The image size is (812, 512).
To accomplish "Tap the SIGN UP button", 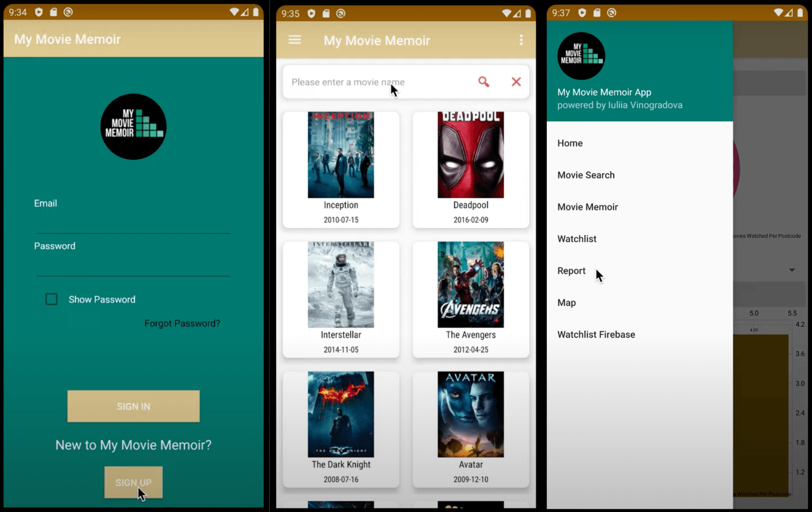I will coord(134,482).
